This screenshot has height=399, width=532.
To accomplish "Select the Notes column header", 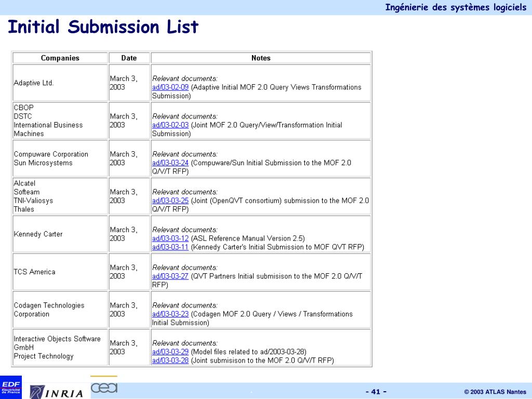I will pyautogui.click(x=261, y=58).
